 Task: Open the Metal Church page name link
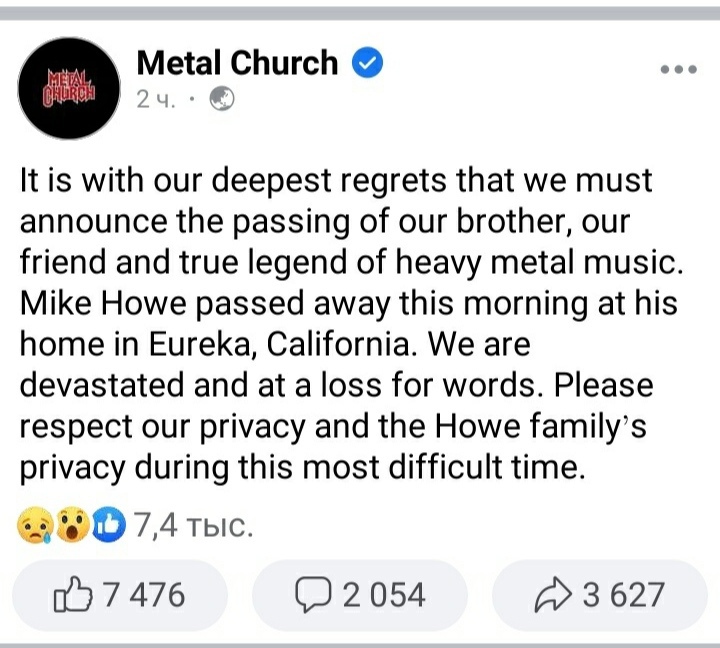point(237,64)
